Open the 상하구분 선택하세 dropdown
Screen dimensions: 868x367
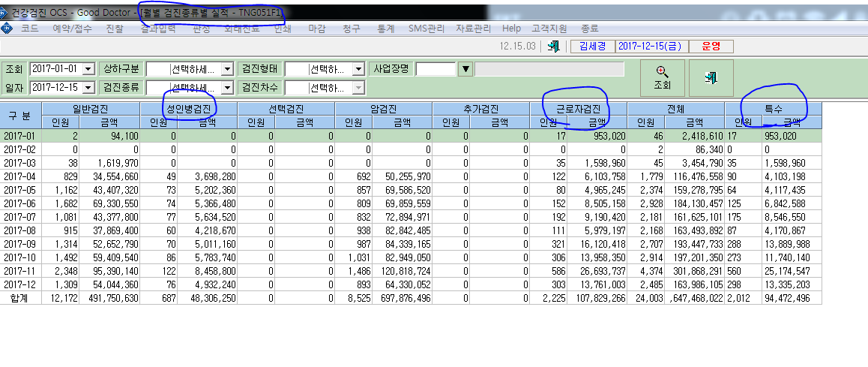click(x=228, y=69)
